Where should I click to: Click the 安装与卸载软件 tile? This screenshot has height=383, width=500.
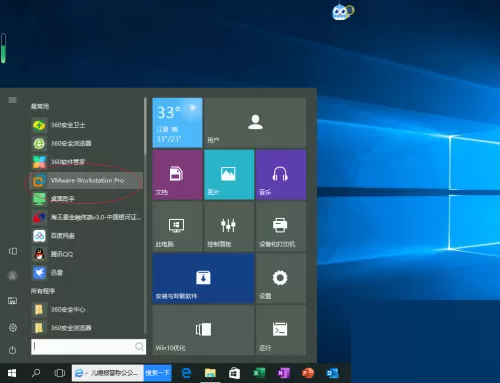click(x=203, y=278)
